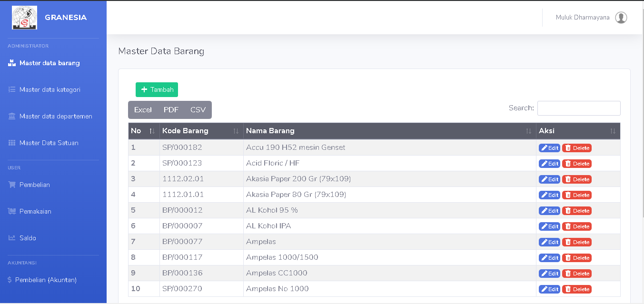
Task: Sort by Nama Barang column arrows
Action: coord(528,131)
